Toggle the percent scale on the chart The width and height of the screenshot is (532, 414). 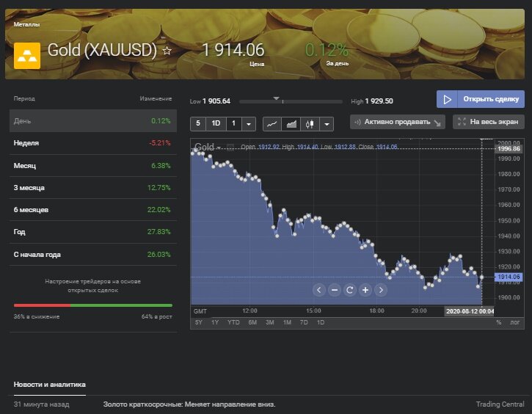[x=498, y=322]
